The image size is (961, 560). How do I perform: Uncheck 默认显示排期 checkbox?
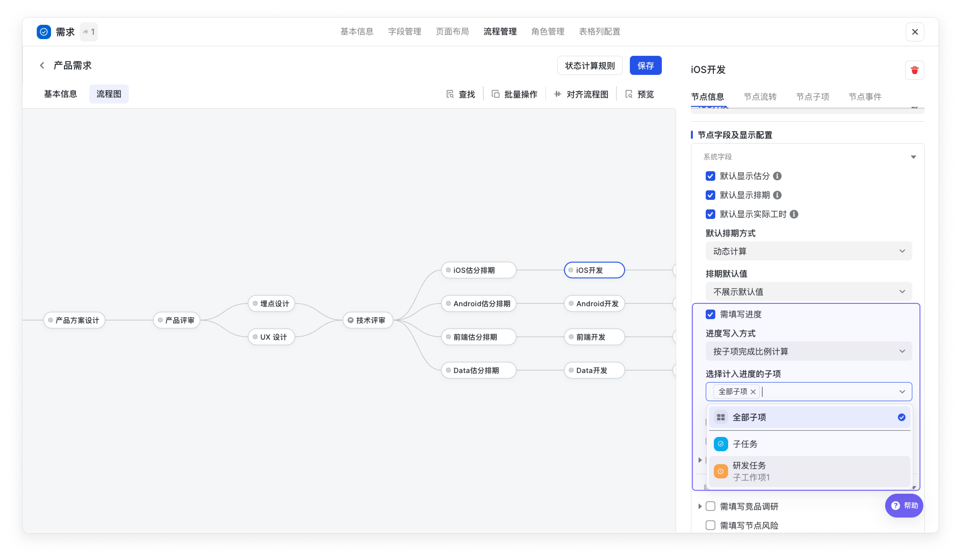710,195
